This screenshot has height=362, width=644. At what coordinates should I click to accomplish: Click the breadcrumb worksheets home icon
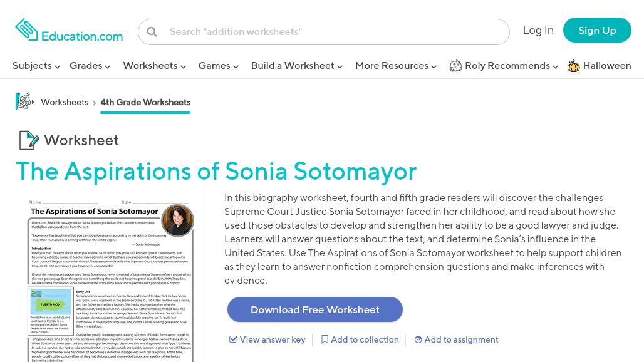(25, 101)
